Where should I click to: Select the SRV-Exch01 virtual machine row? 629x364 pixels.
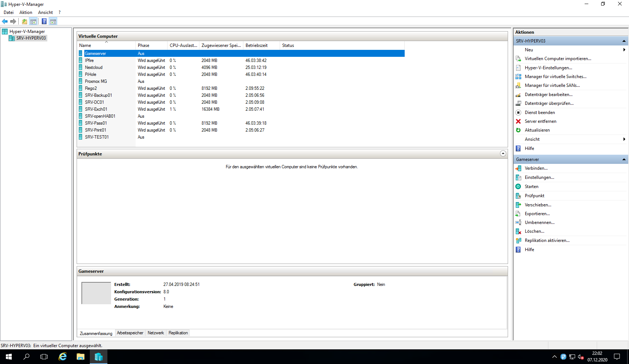(x=241, y=109)
